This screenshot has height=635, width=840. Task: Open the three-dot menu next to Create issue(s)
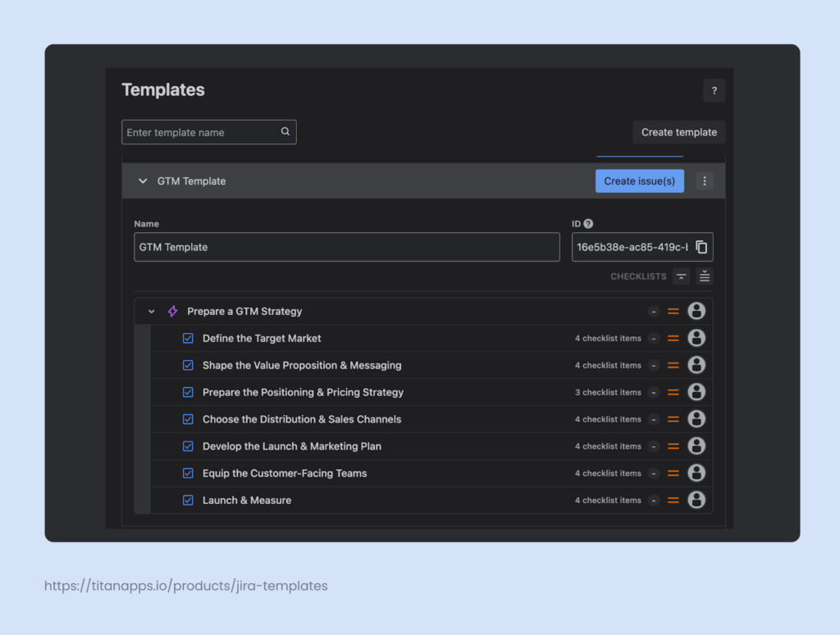coord(705,180)
